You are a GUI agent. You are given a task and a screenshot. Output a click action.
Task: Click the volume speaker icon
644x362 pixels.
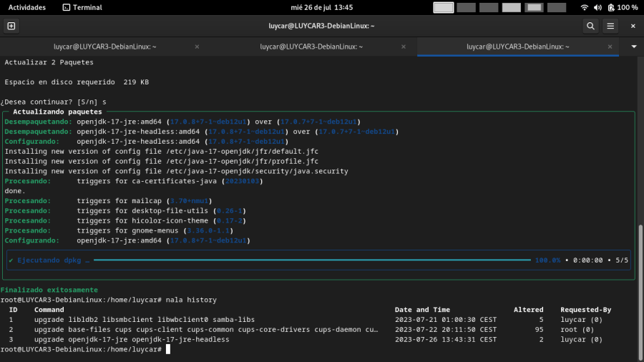click(597, 7)
